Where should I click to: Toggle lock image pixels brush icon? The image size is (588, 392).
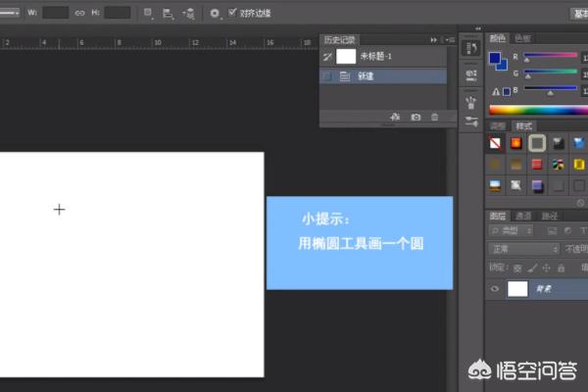point(532,268)
